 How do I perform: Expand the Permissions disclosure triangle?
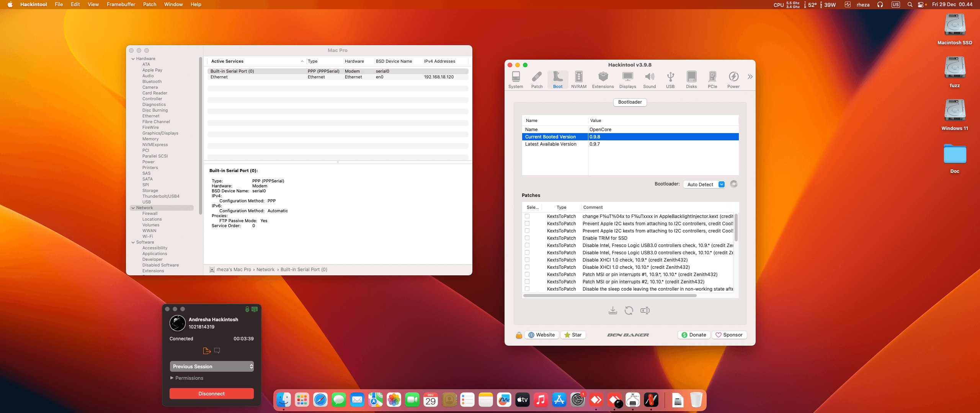(x=172, y=378)
